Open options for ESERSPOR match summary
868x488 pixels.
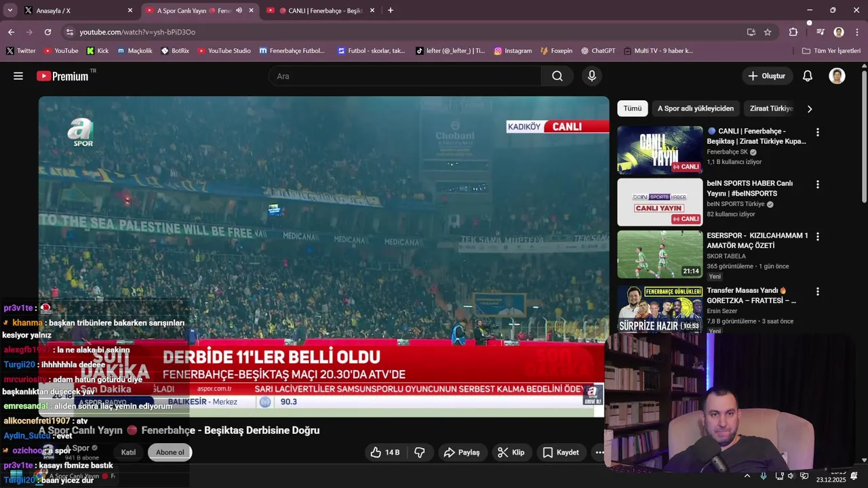[817, 237]
